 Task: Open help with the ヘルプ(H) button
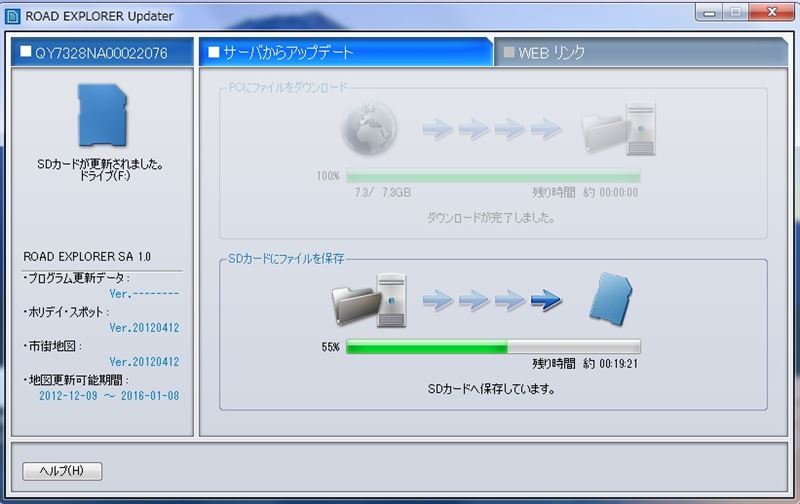(x=62, y=471)
